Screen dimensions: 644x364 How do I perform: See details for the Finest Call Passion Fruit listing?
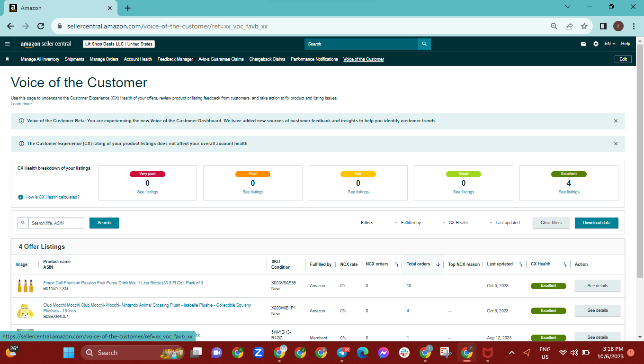point(598,286)
